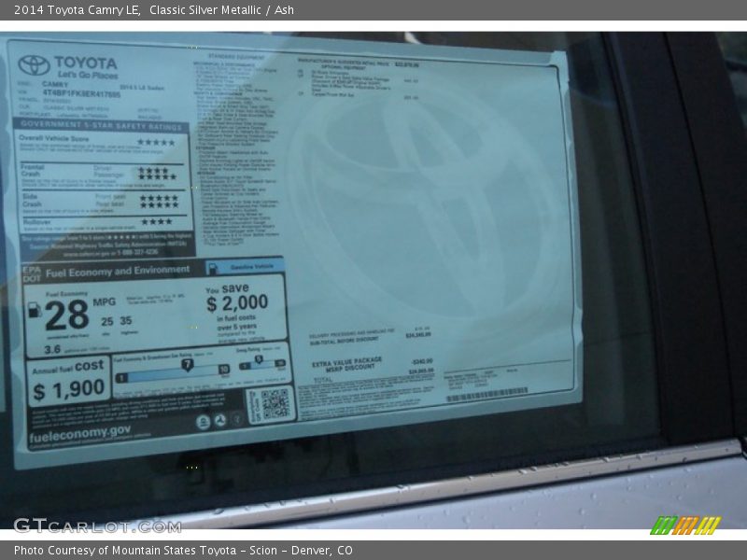Click the fueleconomy.gov web address
The height and width of the screenshot is (560, 747).
[79, 433]
